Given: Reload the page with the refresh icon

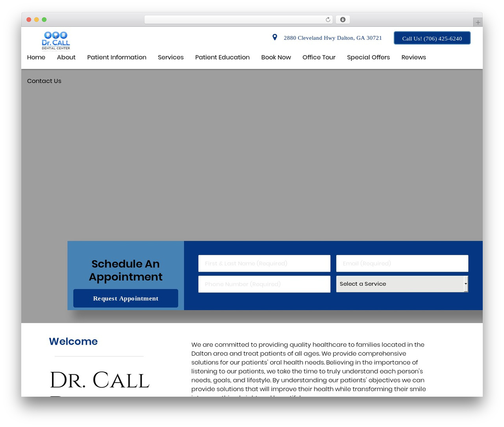Looking at the screenshot, I should pyautogui.click(x=328, y=20).
